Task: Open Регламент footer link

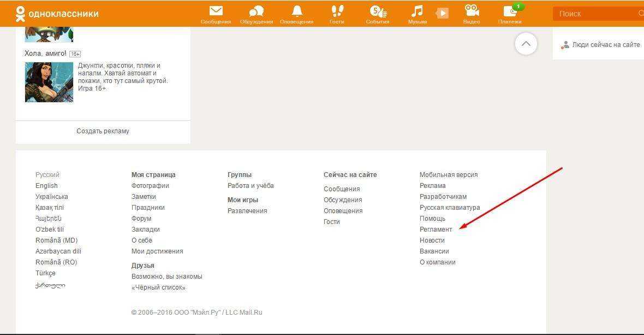Action: point(436,230)
